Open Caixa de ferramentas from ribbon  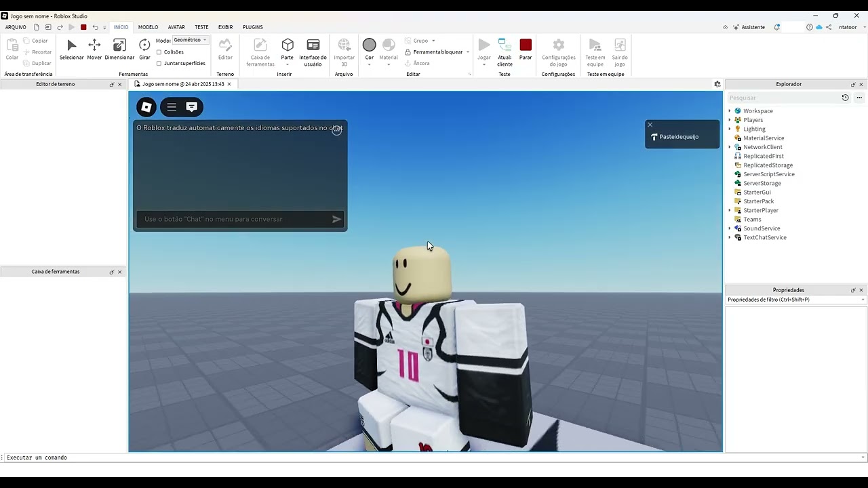click(x=260, y=52)
